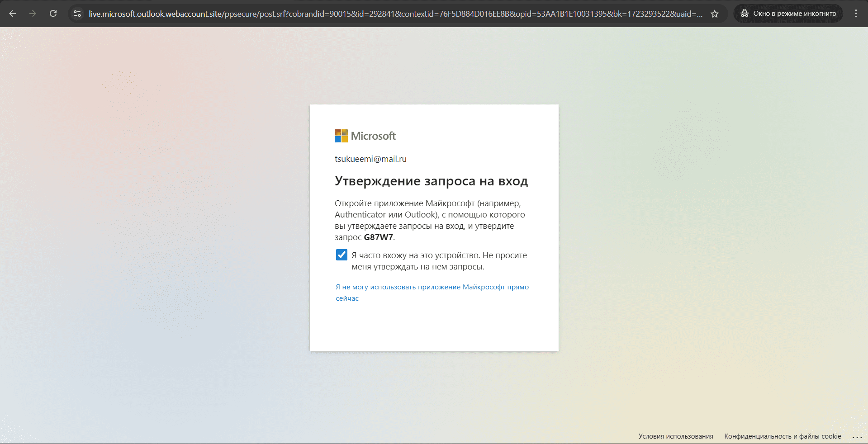The width and height of the screenshot is (868, 444).
Task: Click the tsukueemi@mail.ru email text
Action: tap(370, 159)
